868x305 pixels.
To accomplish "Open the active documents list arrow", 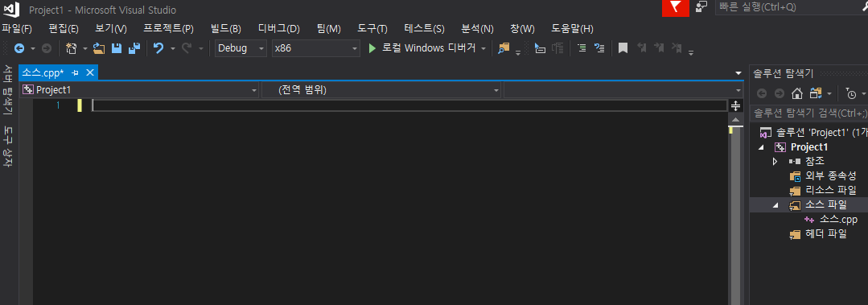I will (x=738, y=73).
